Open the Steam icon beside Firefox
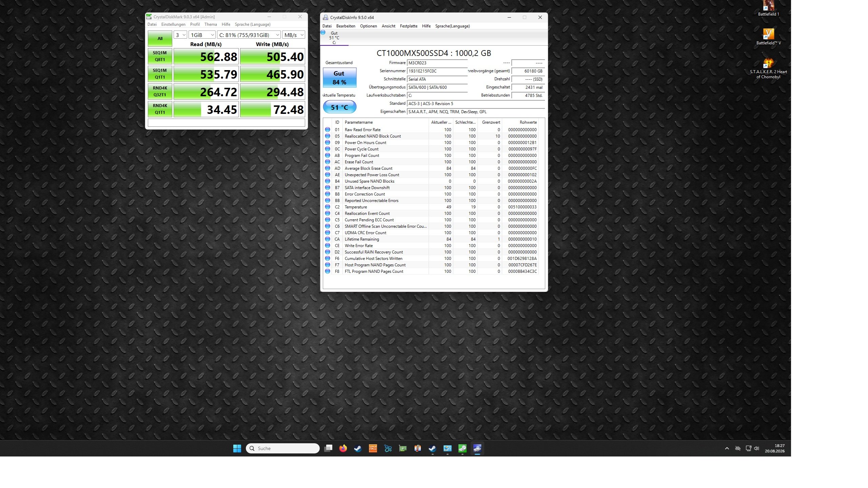Screen dimensions: 868x488 coord(358,448)
